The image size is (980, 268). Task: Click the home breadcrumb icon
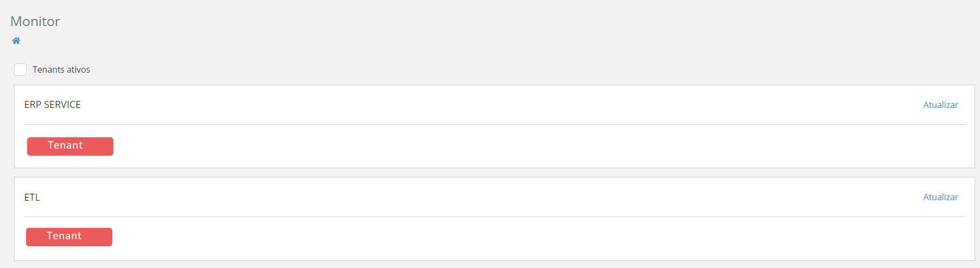pyautogui.click(x=16, y=41)
